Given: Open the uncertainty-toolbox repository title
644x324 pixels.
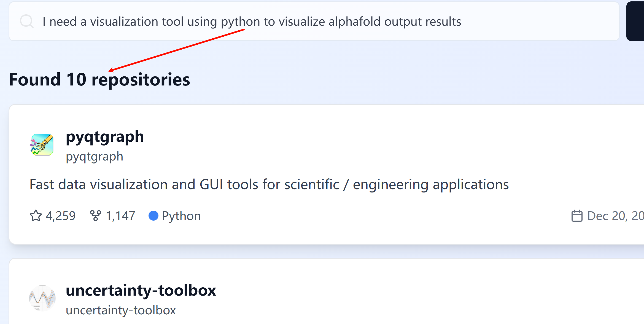Looking at the screenshot, I should click(x=141, y=290).
